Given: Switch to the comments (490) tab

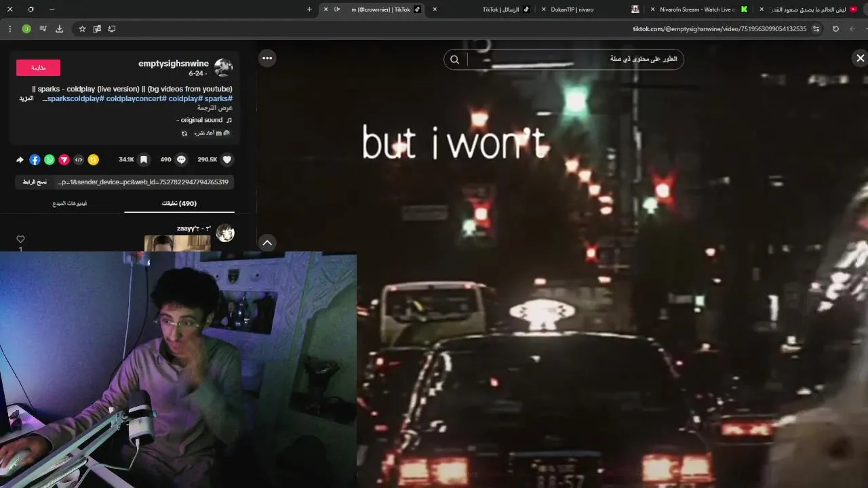Looking at the screenshot, I should coord(180,203).
